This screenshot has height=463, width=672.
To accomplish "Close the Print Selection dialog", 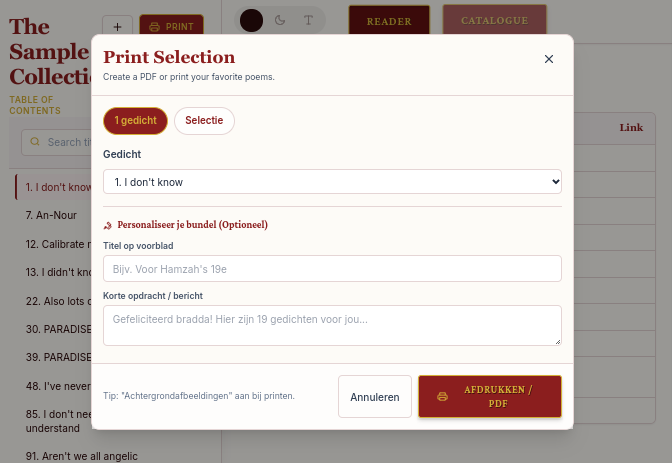I will click(548, 59).
